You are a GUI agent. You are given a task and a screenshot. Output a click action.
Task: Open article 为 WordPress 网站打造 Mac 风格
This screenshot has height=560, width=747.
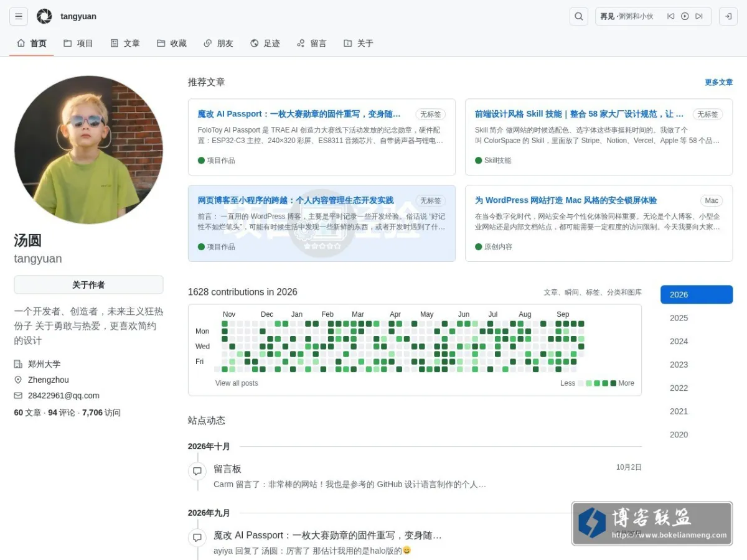[566, 200]
